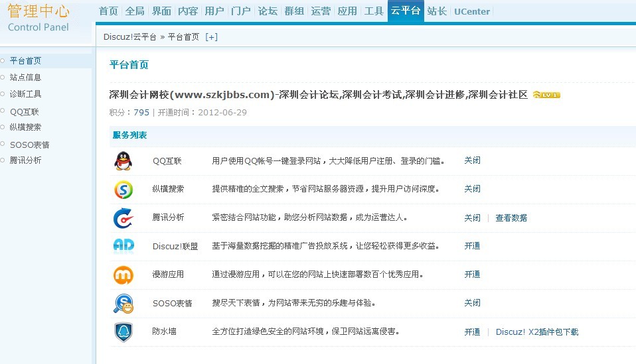The height and width of the screenshot is (364, 636).
Task: Select 平台首页 in the sidebar
Action: (x=25, y=61)
